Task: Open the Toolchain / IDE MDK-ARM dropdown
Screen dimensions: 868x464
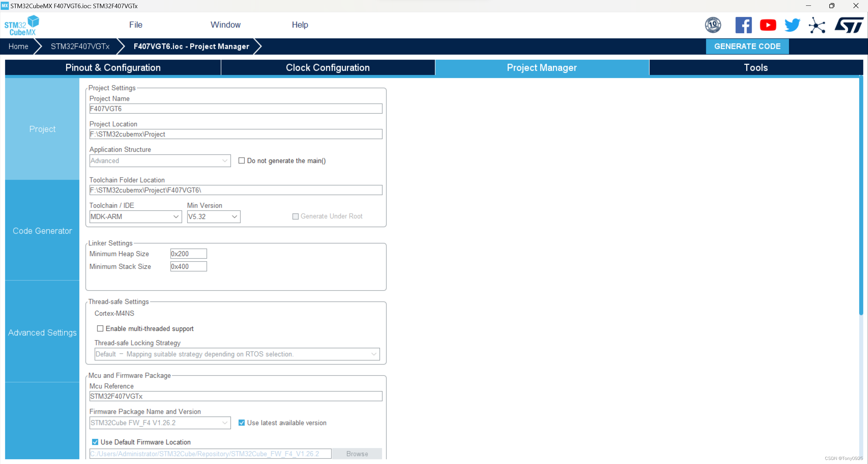Action: click(x=136, y=217)
